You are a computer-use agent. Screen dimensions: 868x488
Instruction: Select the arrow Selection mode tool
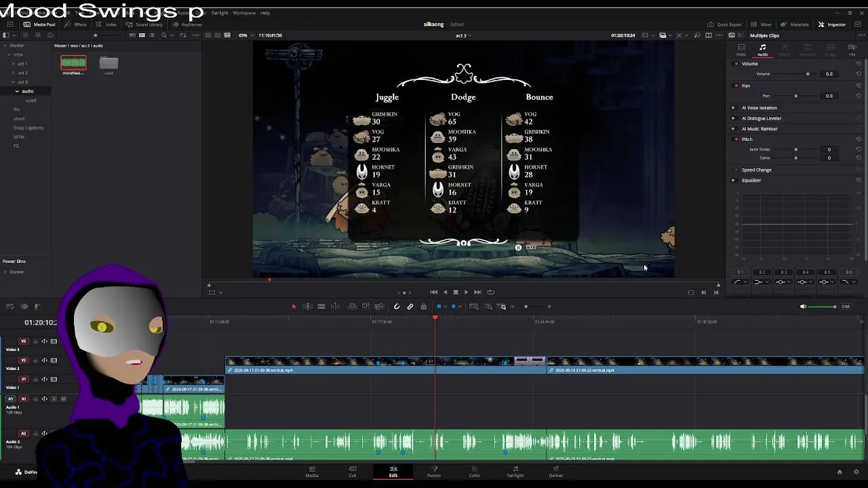click(x=294, y=306)
